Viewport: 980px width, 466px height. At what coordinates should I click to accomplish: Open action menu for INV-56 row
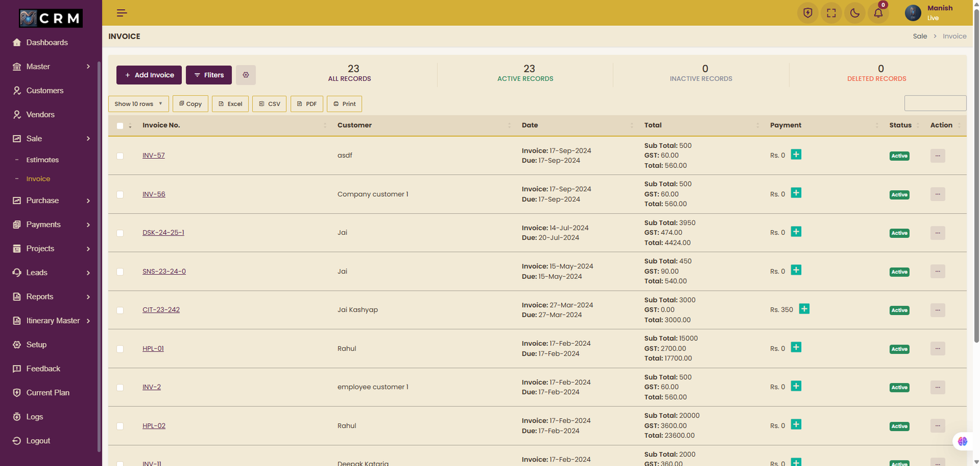pos(938,194)
